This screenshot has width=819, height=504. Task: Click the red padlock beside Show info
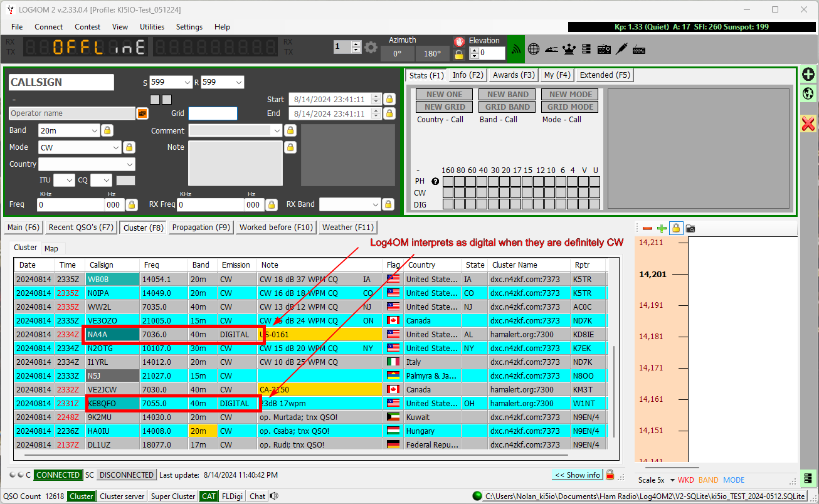point(610,475)
